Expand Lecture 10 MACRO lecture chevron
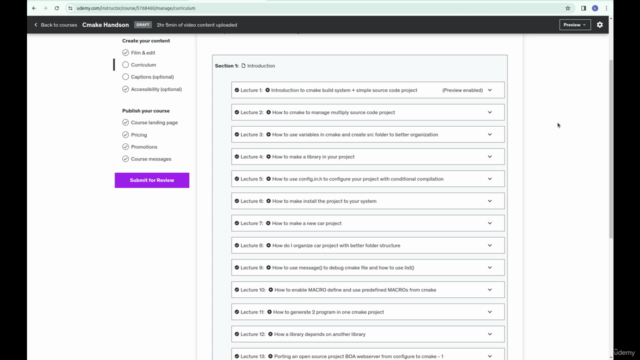 coord(490,290)
